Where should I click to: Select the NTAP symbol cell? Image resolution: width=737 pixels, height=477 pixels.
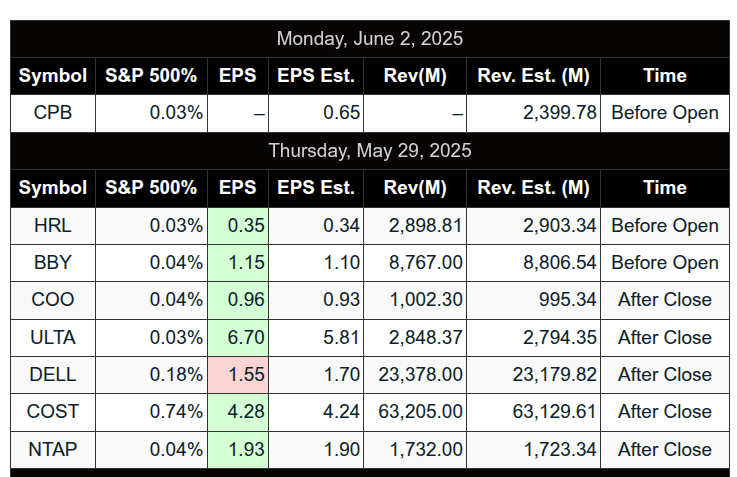(x=53, y=450)
